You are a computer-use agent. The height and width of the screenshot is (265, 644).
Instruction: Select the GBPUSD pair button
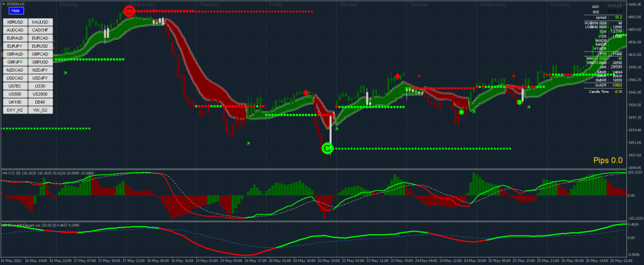pos(40,62)
